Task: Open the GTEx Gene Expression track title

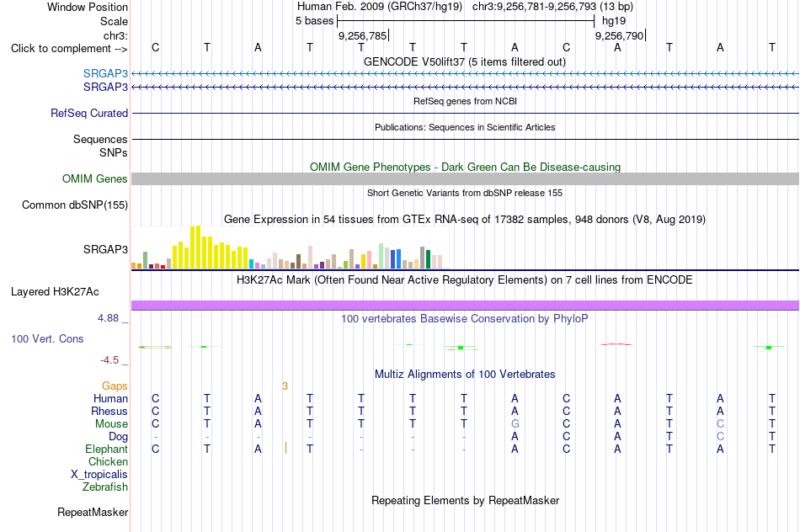Action: (465, 220)
